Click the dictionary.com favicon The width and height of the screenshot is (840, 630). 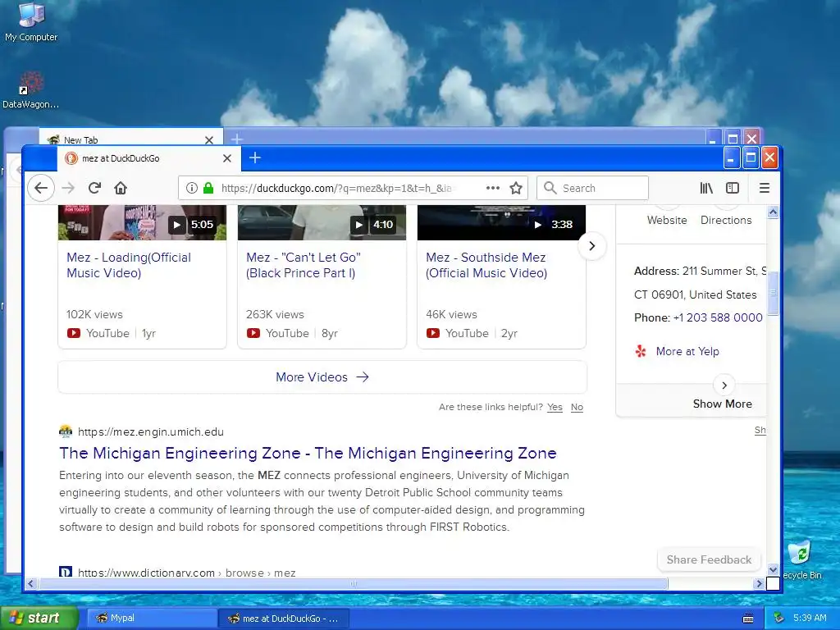click(66, 572)
